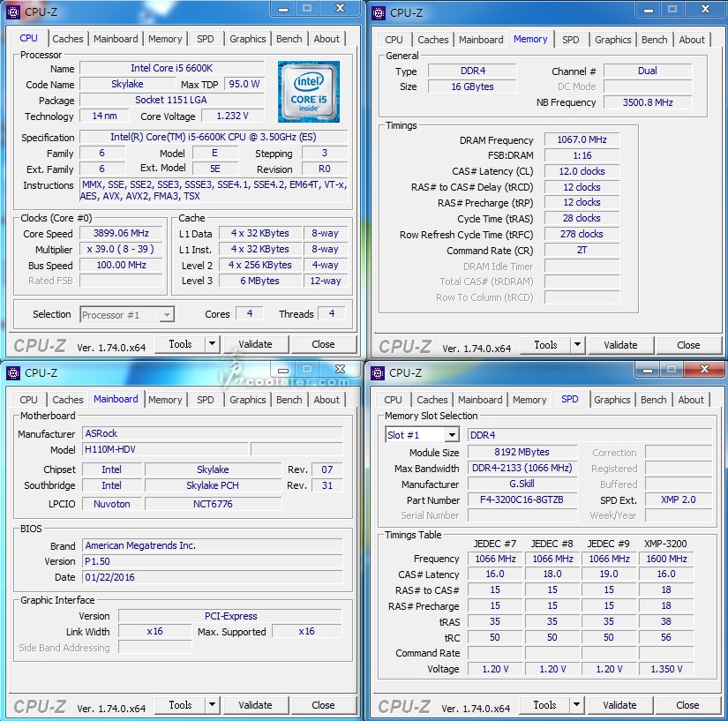Click the motherboard model field H110M-HDV
The width and height of the screenshot is (728, 721).
166,449
